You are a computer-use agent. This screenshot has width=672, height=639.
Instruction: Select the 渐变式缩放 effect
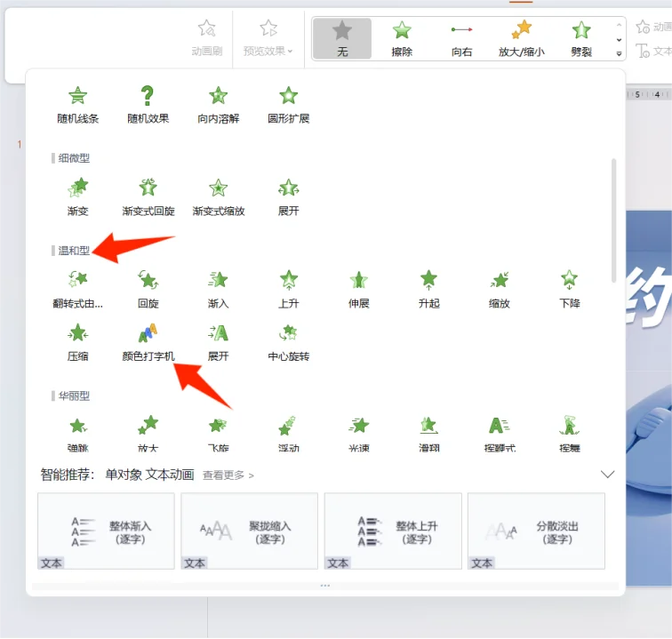218,196
